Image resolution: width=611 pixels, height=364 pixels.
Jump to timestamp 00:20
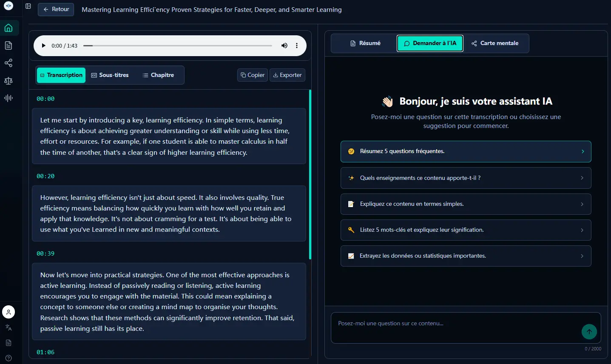click(x=45, y=176)
